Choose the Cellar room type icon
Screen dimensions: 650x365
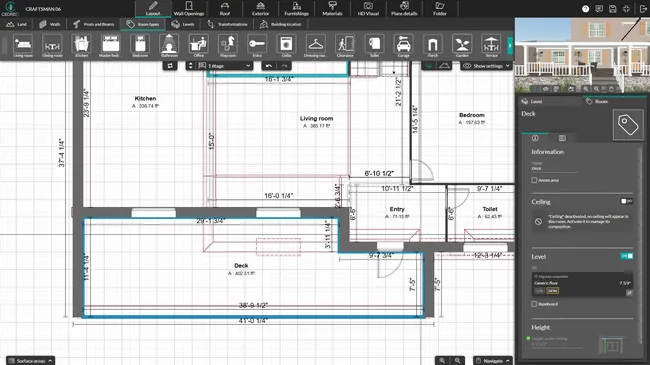(286, 45)
